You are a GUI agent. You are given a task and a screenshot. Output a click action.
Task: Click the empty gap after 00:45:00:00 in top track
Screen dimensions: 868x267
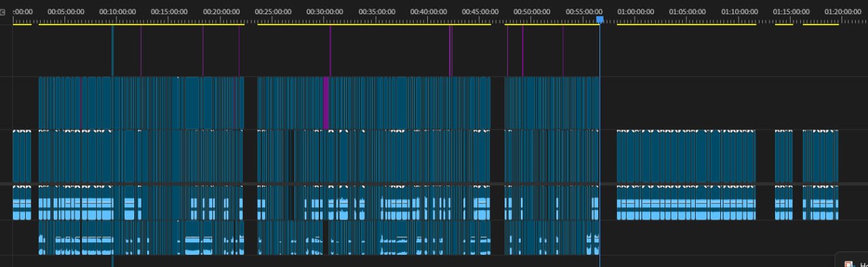point(497,103)
